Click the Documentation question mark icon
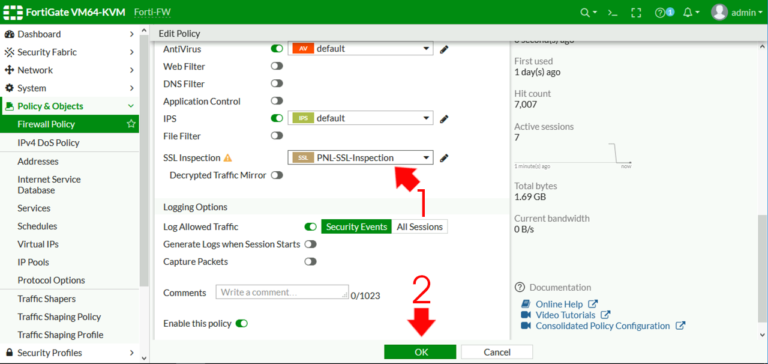 click(x=520, y=288)
